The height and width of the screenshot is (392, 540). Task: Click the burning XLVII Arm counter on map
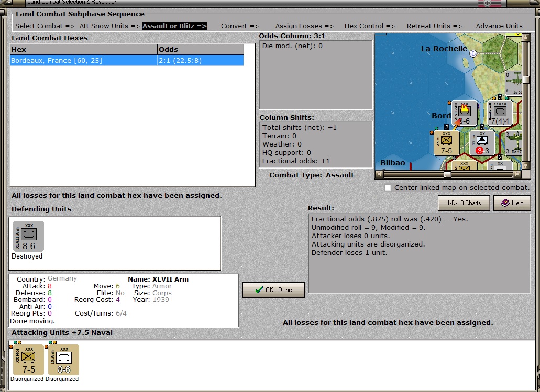coord(464,113)
